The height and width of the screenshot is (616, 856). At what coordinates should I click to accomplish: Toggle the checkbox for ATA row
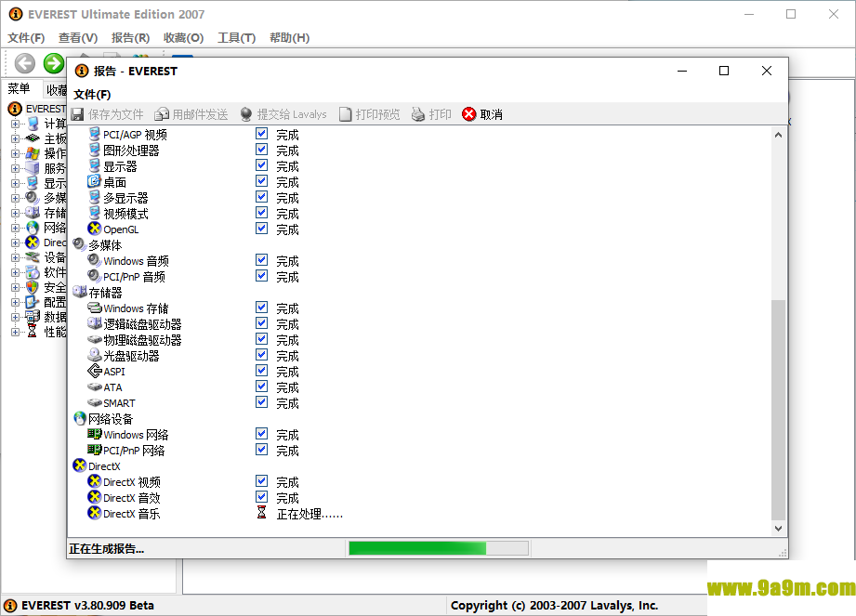(261, 387)
